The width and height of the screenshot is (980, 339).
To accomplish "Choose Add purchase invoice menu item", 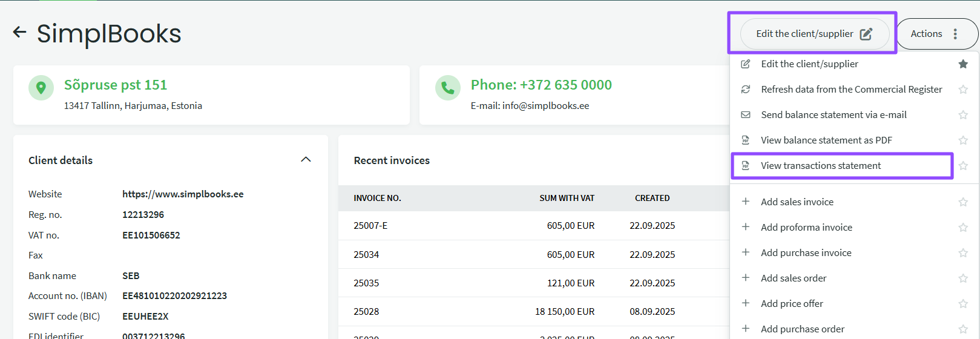I will click(806, 253).
